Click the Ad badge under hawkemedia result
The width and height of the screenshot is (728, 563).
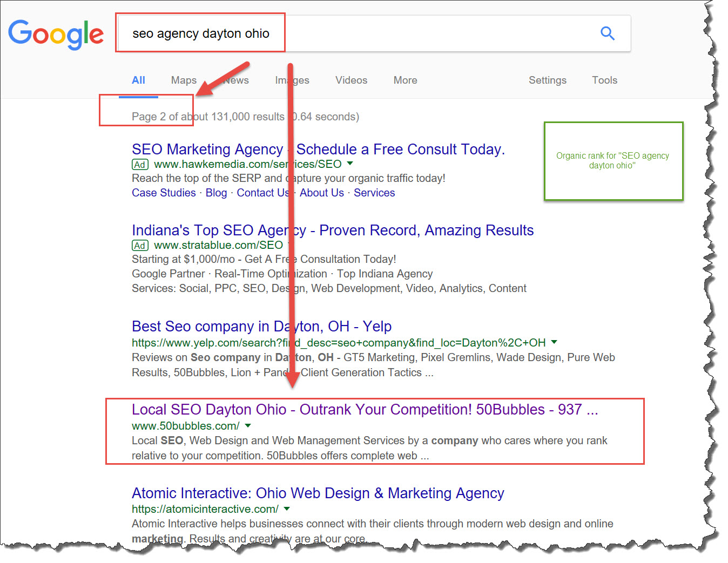140,165
